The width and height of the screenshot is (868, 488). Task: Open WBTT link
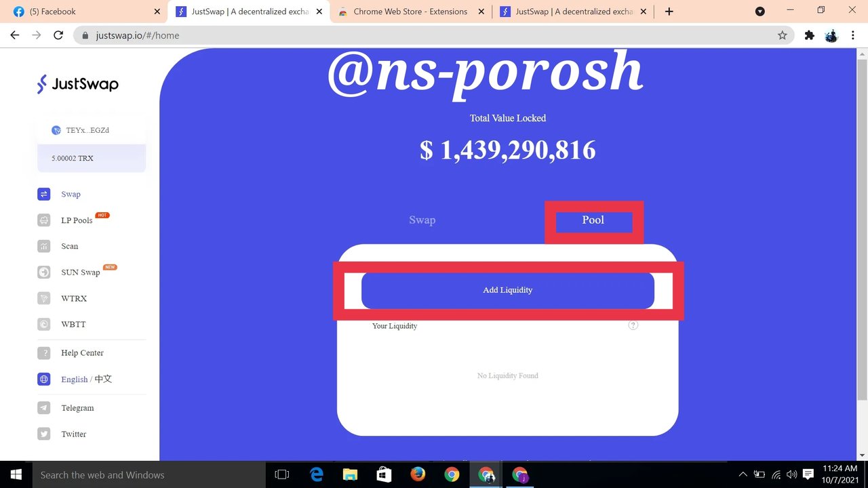[x=73, y=324]
